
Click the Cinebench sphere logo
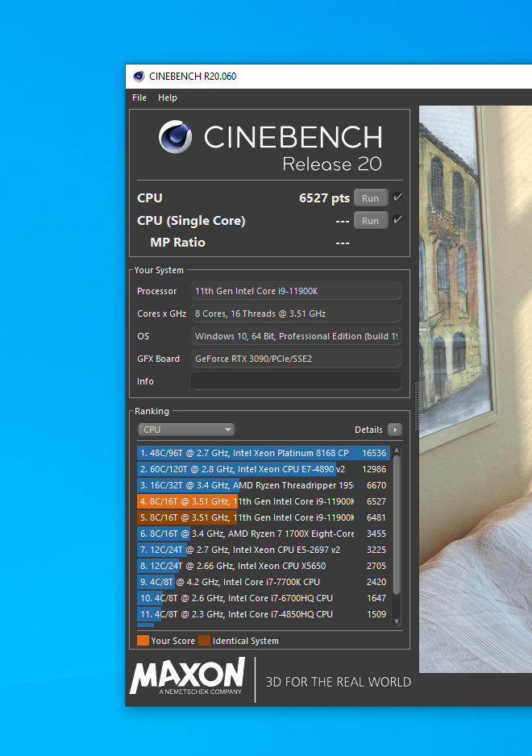(175, 137)
